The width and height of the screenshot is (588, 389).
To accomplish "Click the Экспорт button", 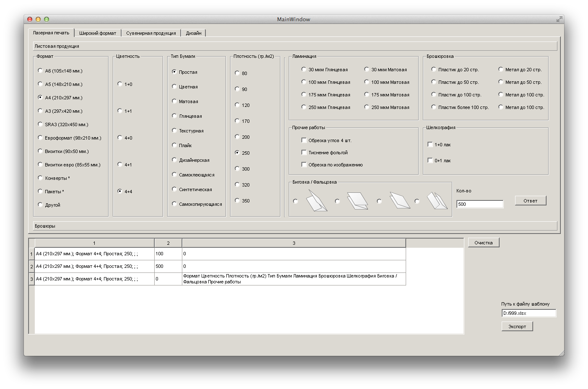I will [x=517, y=327].
